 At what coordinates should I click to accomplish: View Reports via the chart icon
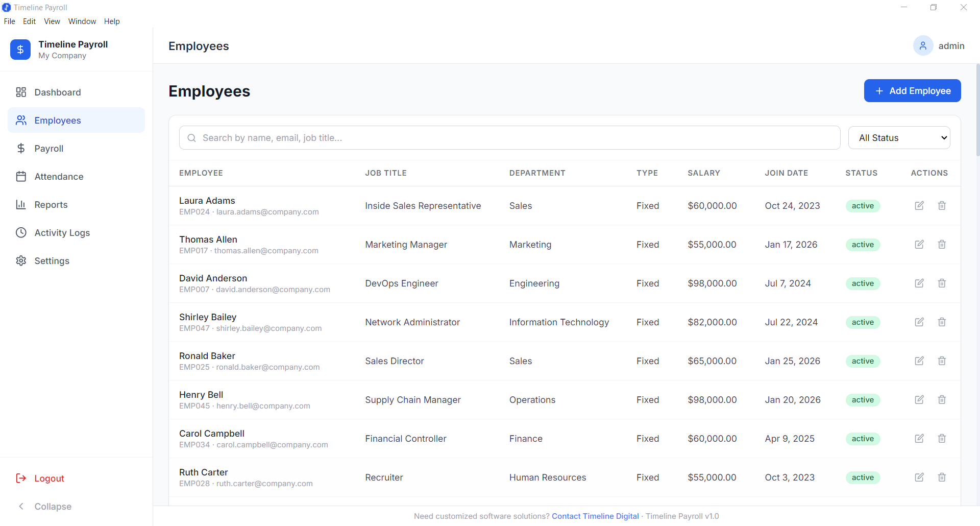pos(20,204)
